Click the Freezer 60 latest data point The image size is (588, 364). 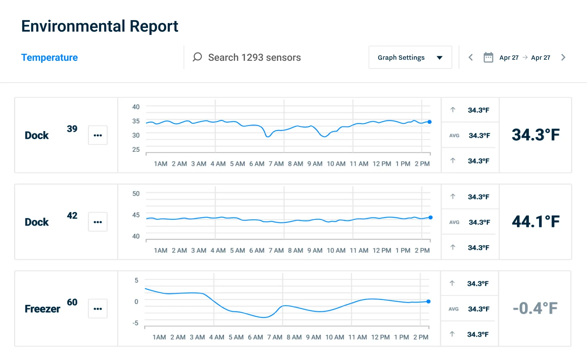pyautogui.click(x=428, y=301)
